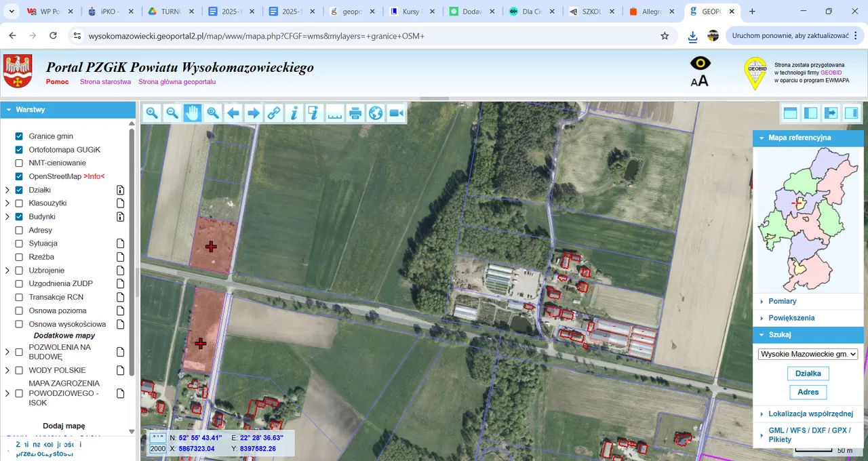Click the zoom in magnifier tool

pos(152,113)
